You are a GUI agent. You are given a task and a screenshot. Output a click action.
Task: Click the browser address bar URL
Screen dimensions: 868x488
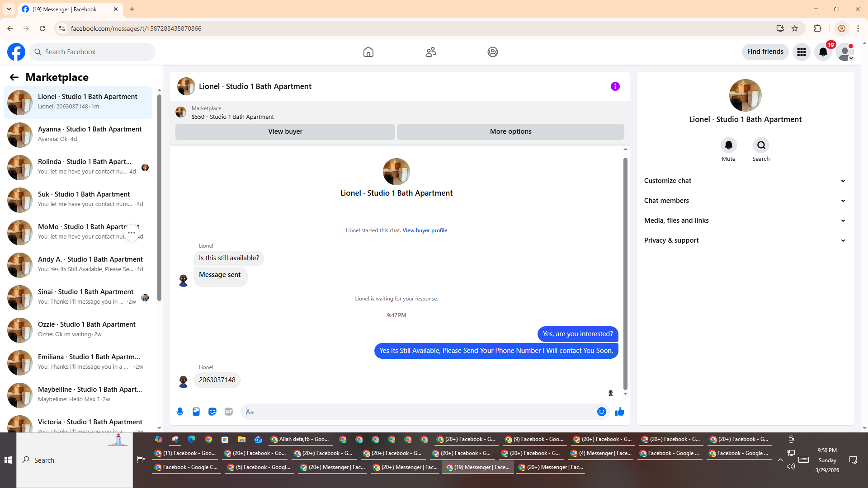[136, 28]
